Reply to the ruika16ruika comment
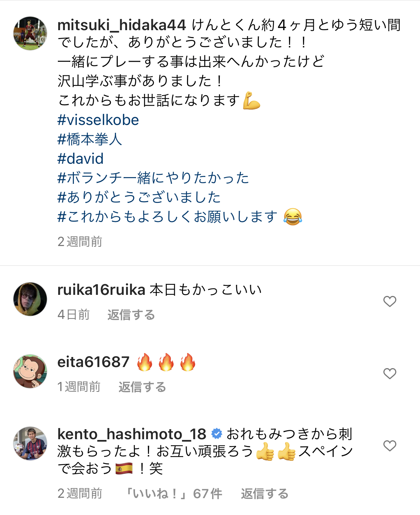Viewport: 420px width, 515px height. (131, 315)
